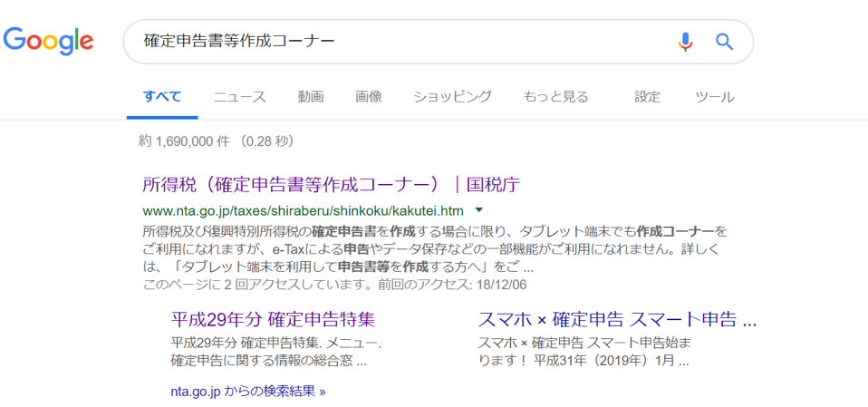Image resolution: width=868 pixels, height=407 pixels.
Task: Open sitelink 平成29年分 確定申告特集
Action: (273, 319)
